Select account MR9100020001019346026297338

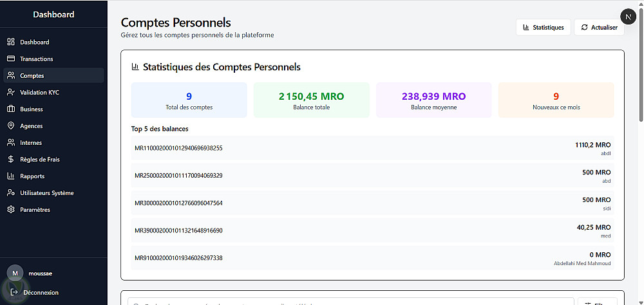click(x=372, y=258)
